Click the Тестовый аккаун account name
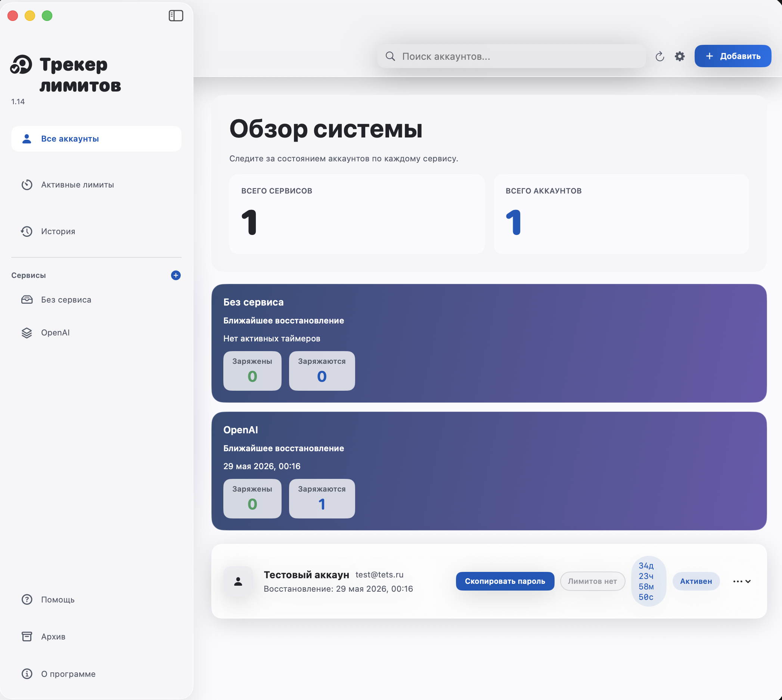The width and height of the screenshot is (782, 700). (307, 574)
